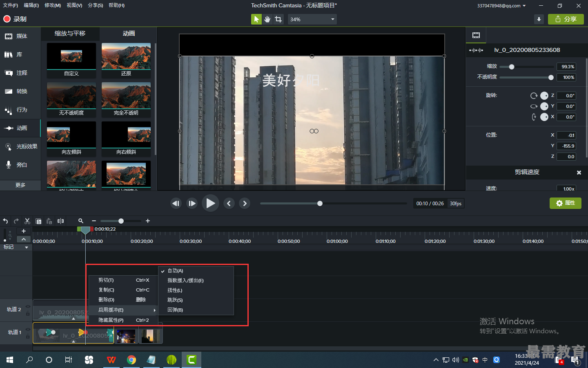The image size is (588, 368).
Task: Open the 分享(S) menu
Action: [x=95, y=5]
